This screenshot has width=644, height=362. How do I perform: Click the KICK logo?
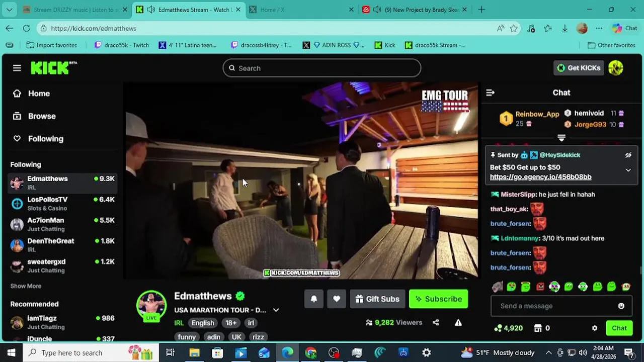tap(54, 68)
